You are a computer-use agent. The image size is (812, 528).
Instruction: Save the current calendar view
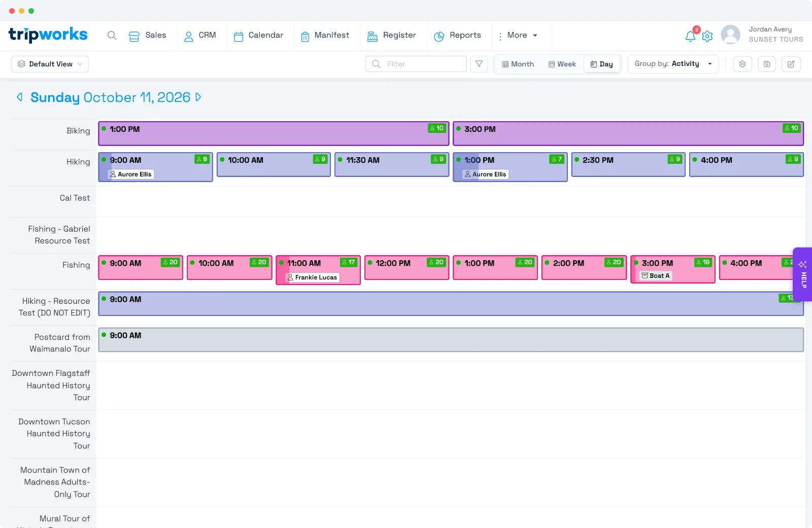(x=767, y=64)
